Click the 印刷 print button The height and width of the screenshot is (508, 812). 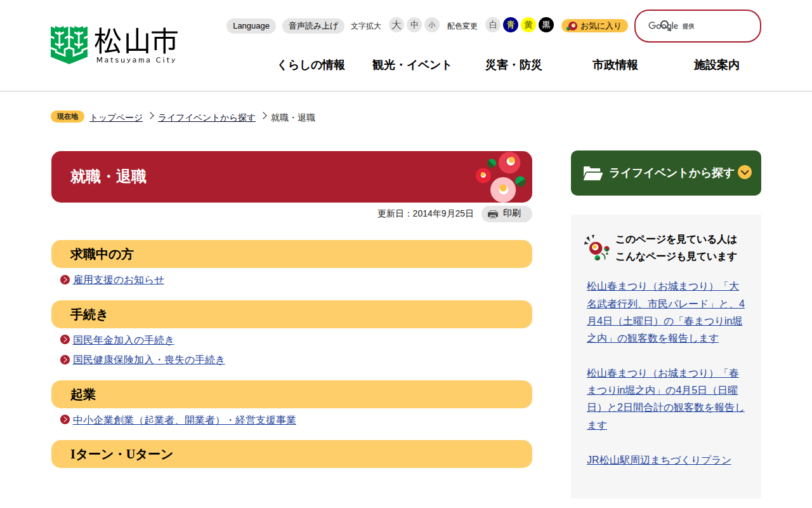[507, 214]
